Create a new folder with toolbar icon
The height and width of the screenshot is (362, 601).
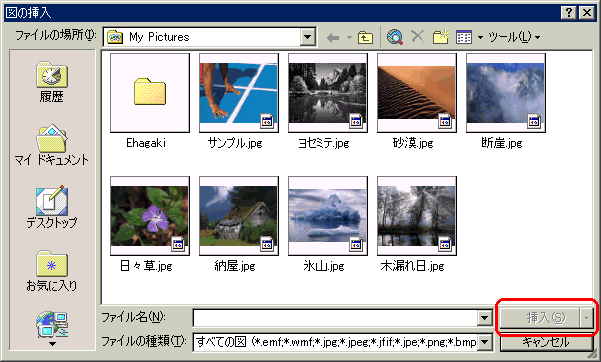tap(440, 37)
